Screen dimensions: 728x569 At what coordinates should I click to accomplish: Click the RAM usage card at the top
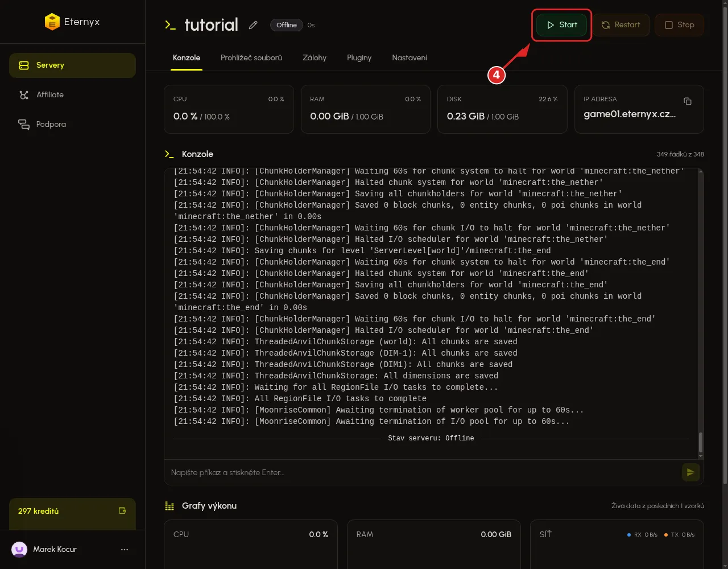366,109
